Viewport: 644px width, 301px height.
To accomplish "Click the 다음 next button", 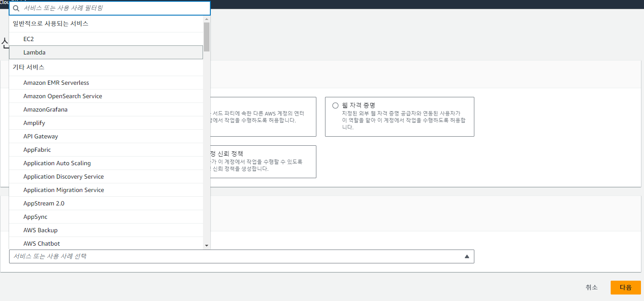I will (626, 288).
